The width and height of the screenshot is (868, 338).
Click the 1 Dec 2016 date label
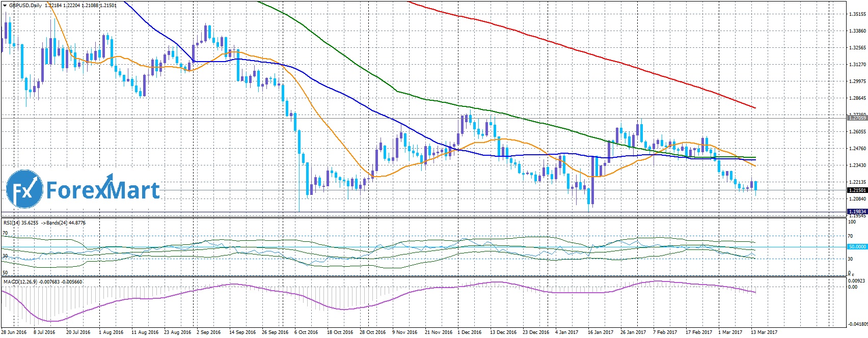click(x=470, y=332)
